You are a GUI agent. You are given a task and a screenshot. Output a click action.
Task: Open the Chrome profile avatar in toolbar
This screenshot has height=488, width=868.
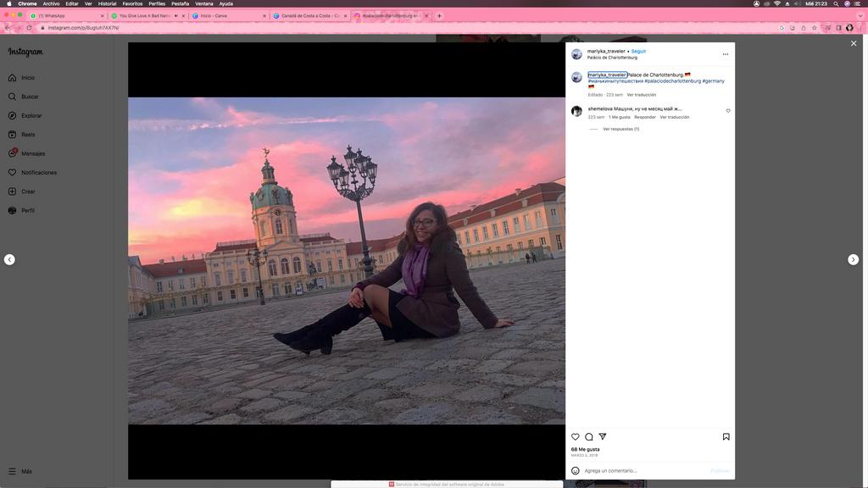point(849,28)
